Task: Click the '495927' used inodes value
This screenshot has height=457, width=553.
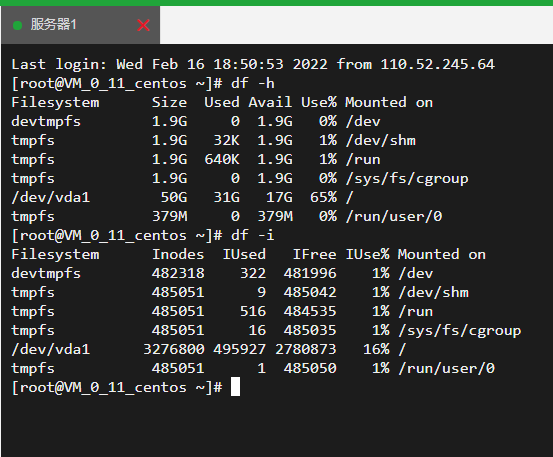Action: point(239,349)
